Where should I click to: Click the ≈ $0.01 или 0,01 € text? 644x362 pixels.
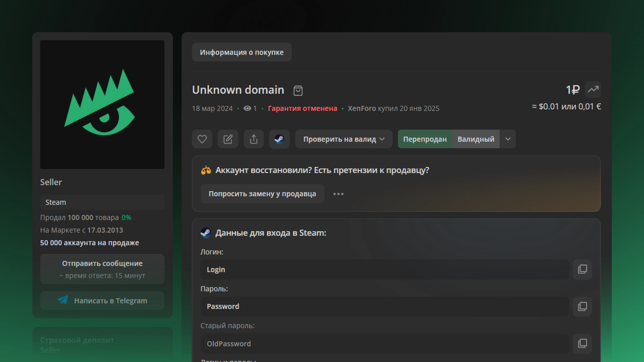pos(566,107)
